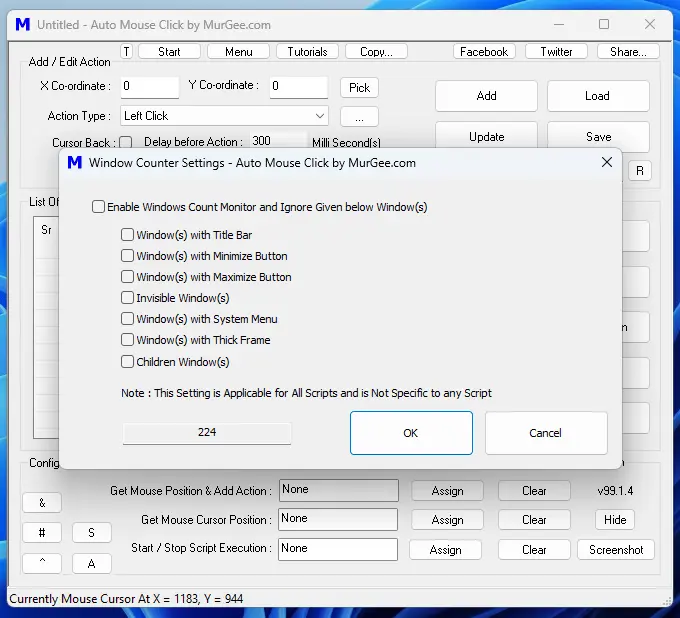The width and height of the screenshot is (680, 618).
Task: Toggle the Cursor Back checkbox
Action: pyautogui.click(x=126, y=142)
